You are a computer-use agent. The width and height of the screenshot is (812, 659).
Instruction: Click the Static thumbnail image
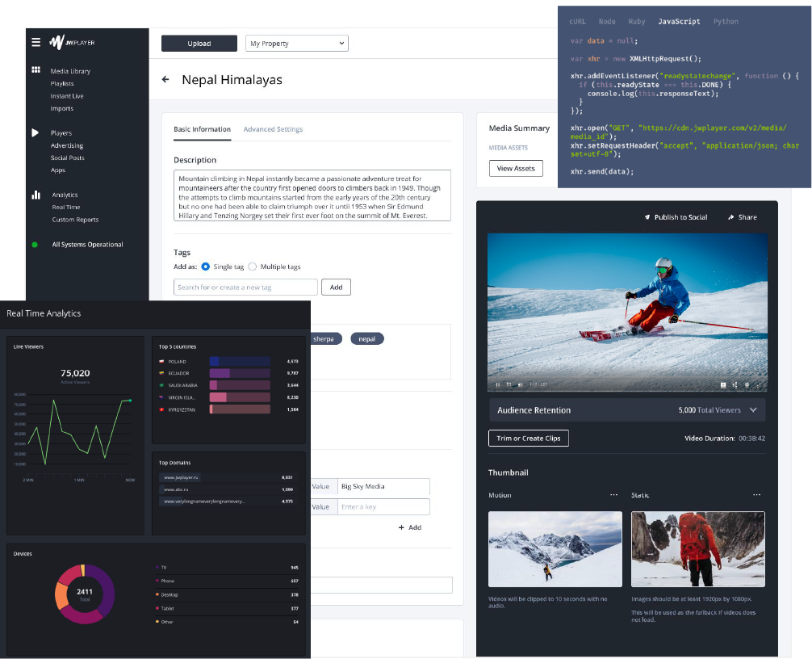697,549
